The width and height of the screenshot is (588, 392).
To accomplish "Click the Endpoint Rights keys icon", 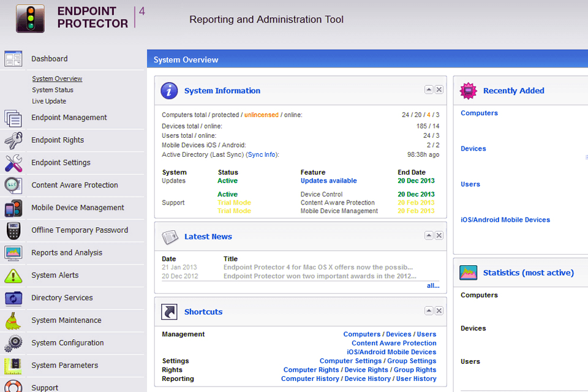I will [x=13, y=140].
